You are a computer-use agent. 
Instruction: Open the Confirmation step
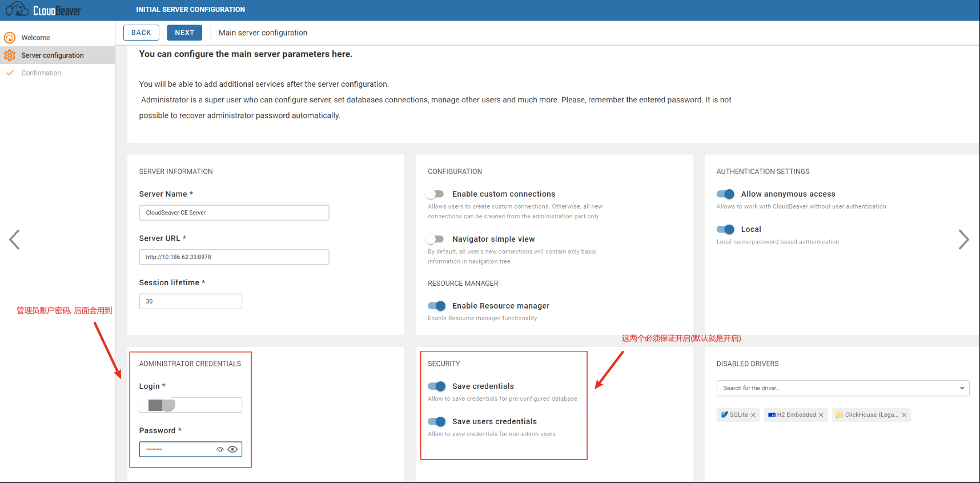pos(58,73)
